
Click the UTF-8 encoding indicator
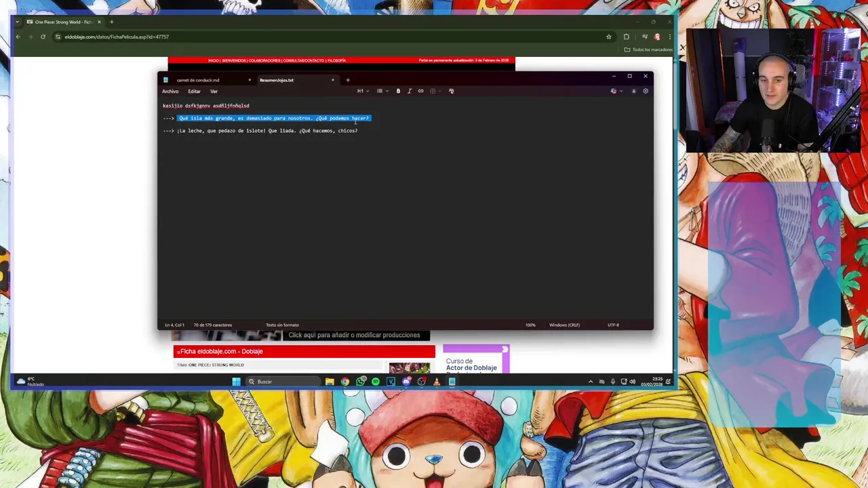613,325
